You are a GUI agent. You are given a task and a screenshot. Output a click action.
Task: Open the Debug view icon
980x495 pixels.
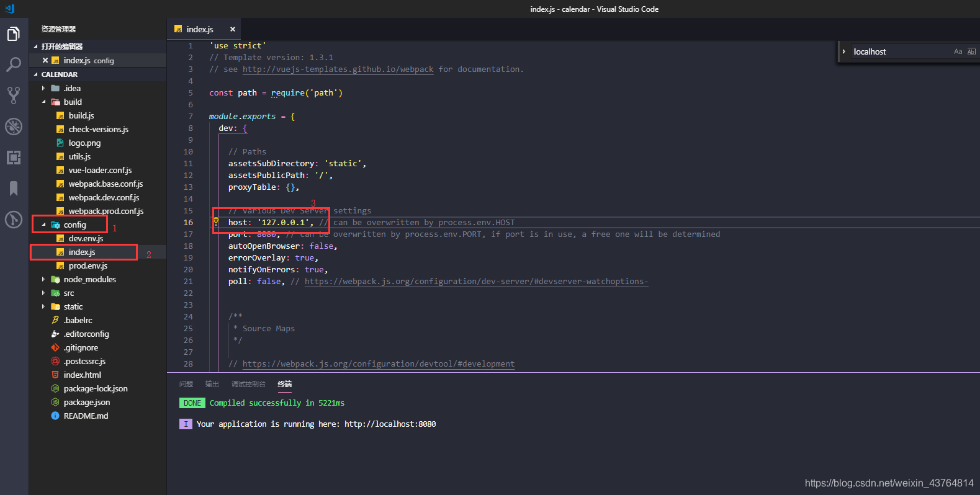14,126
